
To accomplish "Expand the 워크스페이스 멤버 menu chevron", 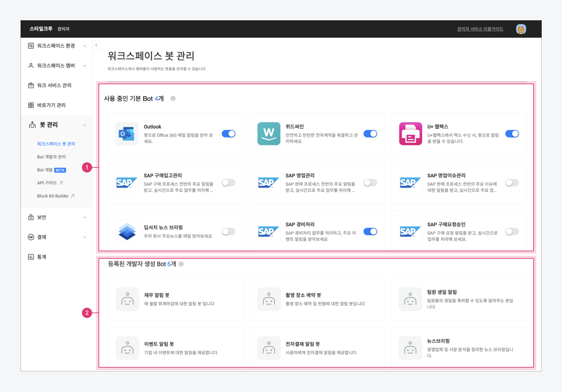I will 85,66.
